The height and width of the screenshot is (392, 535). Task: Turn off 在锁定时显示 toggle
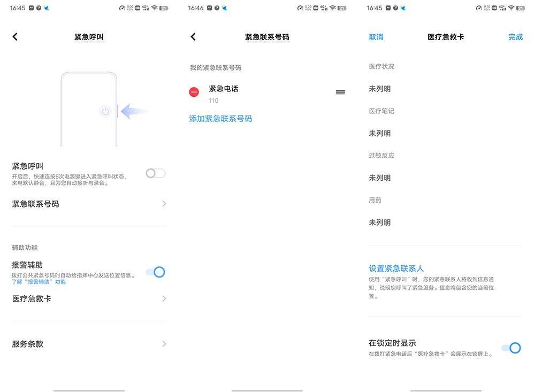pos(511,348)
